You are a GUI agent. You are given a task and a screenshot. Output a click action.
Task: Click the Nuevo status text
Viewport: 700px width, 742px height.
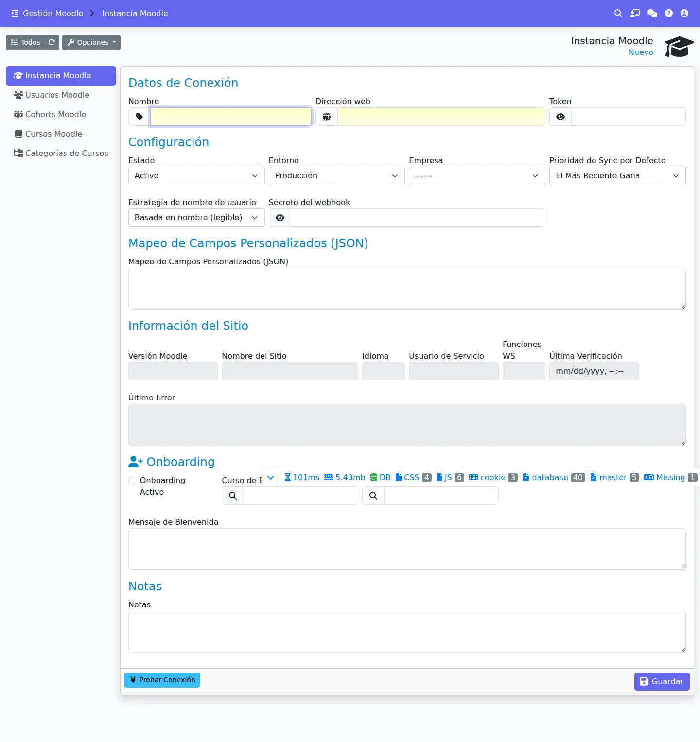coord(641,52)
